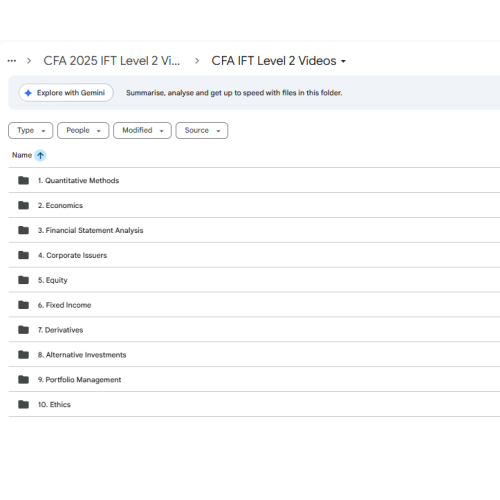
Task: Go to CFA 2025 IFT Level 2 breadcrumb
Action: [112, 61]
